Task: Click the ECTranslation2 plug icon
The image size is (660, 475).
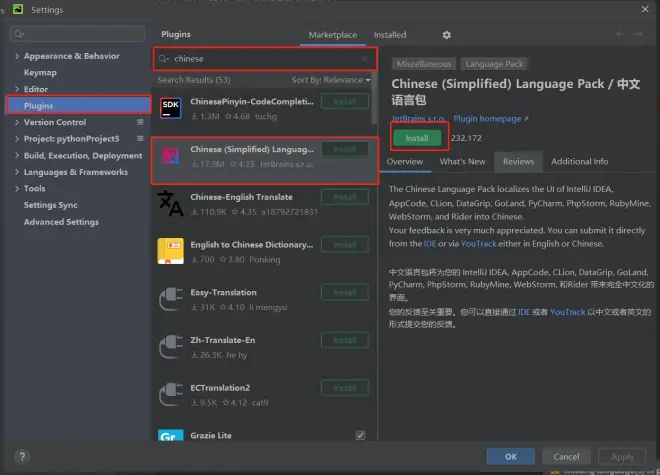Action: pos(170,394)
